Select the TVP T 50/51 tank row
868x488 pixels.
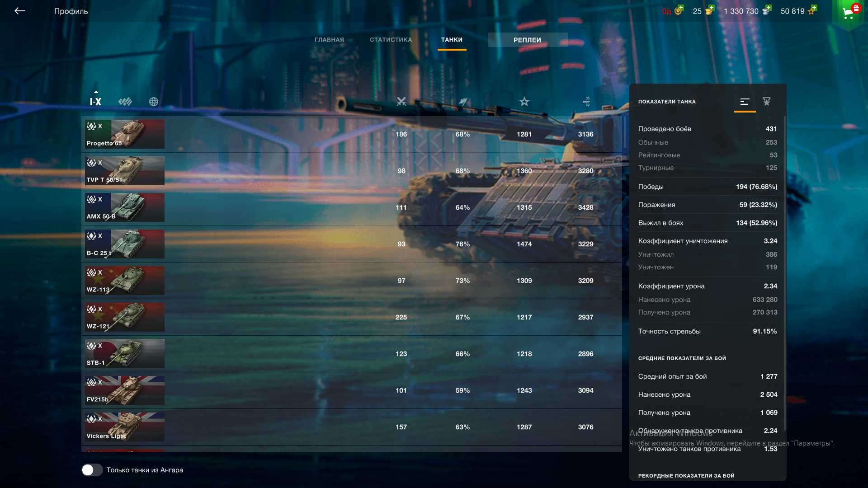(x=352, y=171)
